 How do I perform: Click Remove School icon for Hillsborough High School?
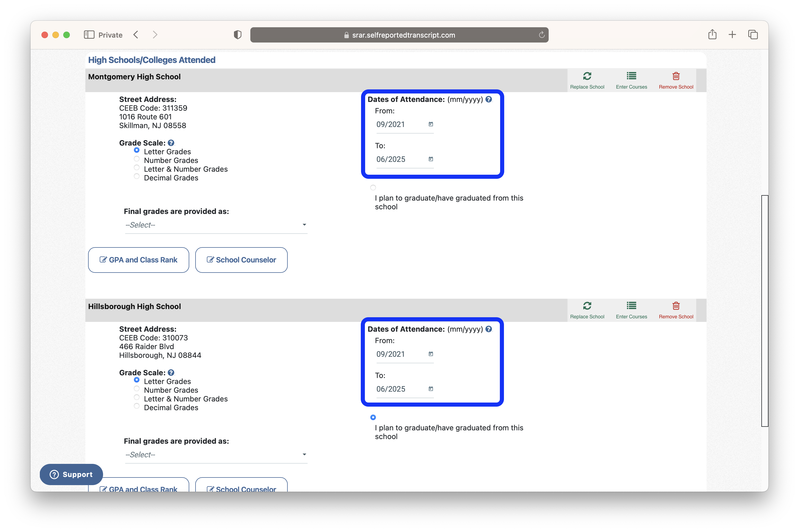[x=676, y=306]
